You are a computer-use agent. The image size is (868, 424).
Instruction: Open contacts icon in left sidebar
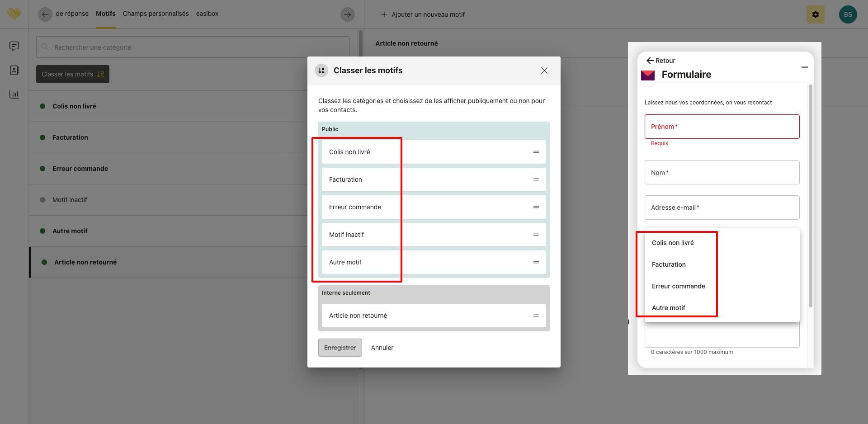[14, 70]
